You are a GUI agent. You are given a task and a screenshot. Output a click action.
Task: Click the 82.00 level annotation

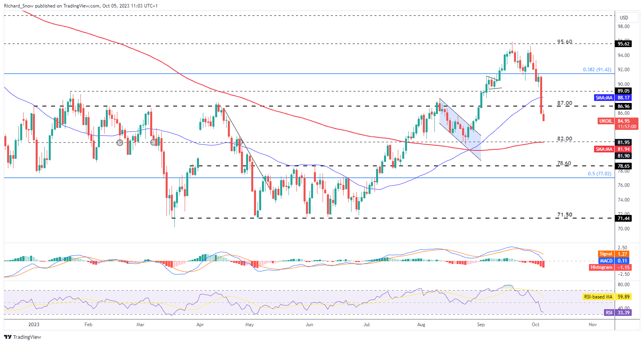(x=565, y=139)
